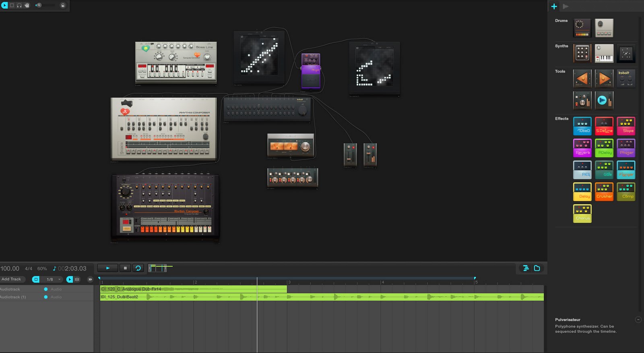
Task: Add the Phaser pedal from Effects panel
Action: tap(626, 148)
